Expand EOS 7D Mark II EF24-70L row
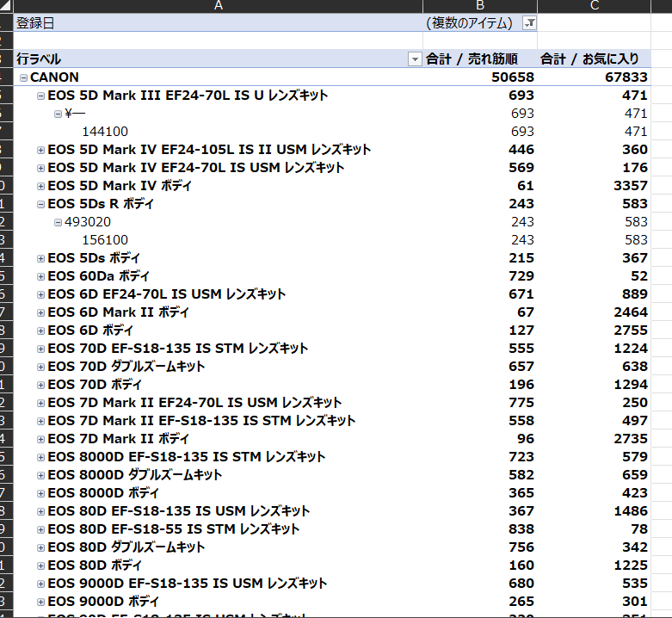 click(x=40, y=403)
